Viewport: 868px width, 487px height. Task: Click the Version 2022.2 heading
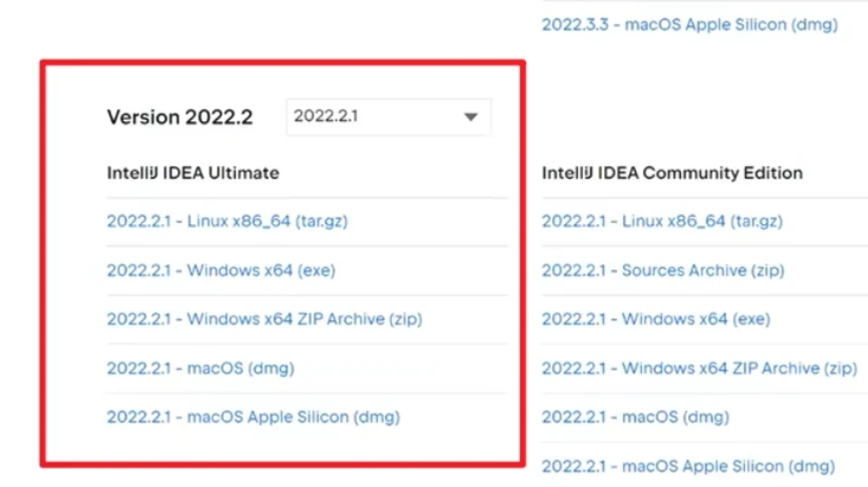tap(180, 117)
